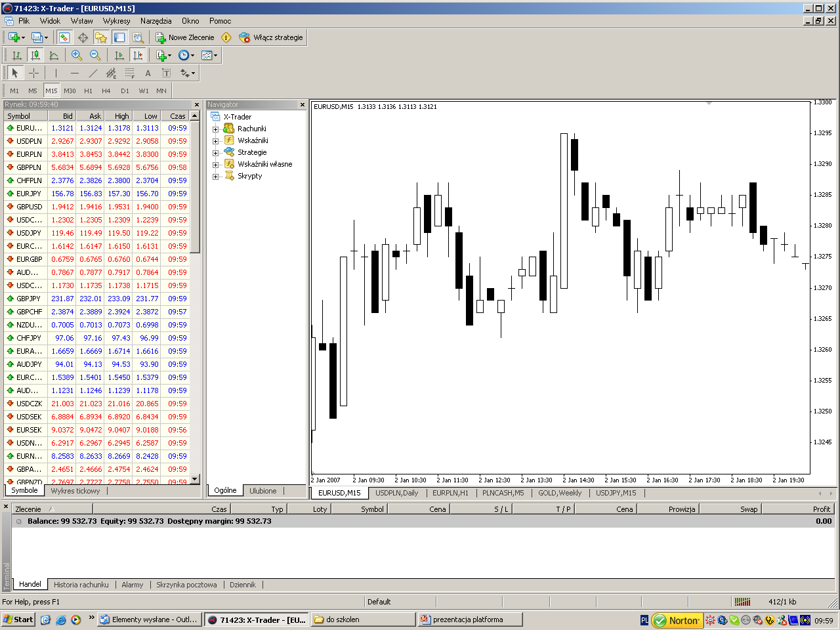Open the Market Watch window toggle icon
The image size is (840, 630).
(x=64, y=37)
